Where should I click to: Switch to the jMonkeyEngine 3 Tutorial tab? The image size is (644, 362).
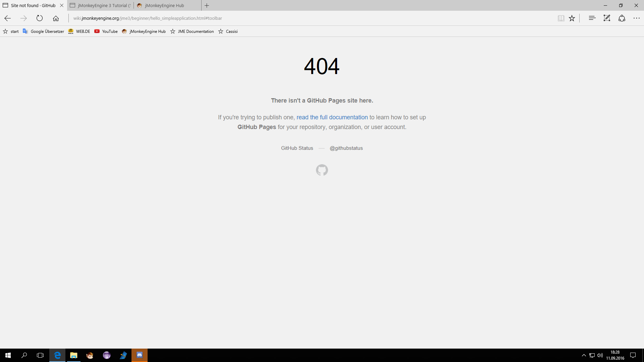tap(101, 5)
